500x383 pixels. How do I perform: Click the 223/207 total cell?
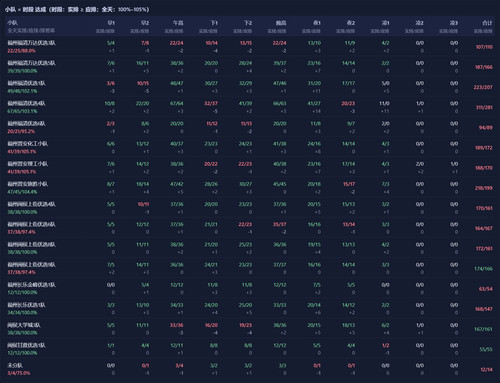point(483,87)
